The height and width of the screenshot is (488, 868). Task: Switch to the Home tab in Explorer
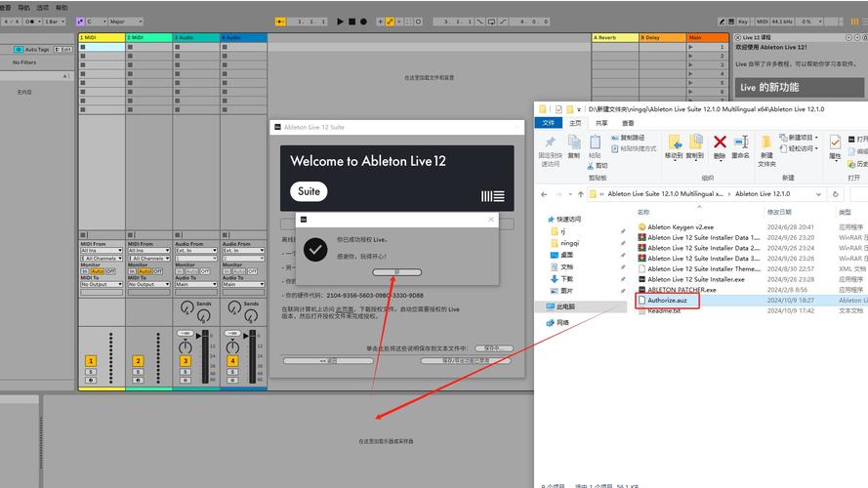(576, 123)
